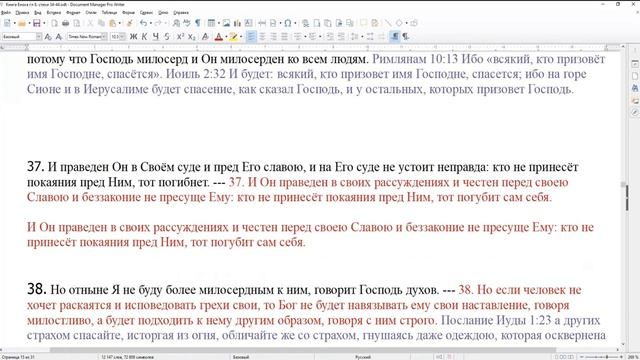Open font name dropdown Times New Roman
640x360 pixels.
click(104, 37)
